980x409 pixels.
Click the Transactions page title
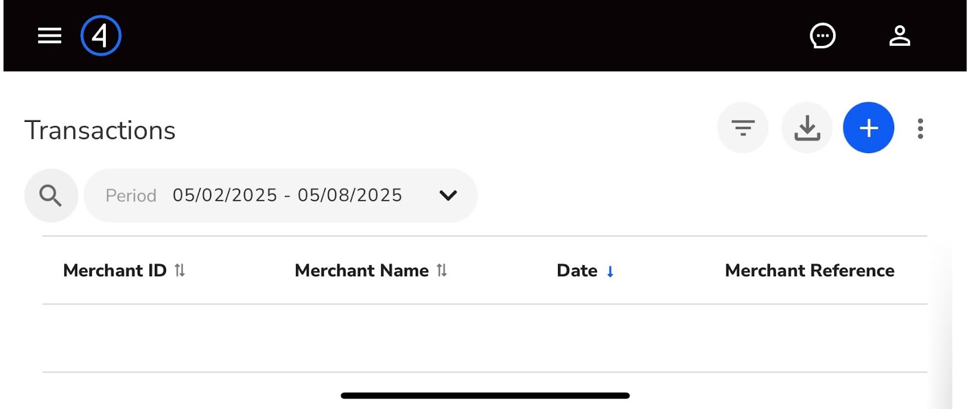(x=100, y=130)
